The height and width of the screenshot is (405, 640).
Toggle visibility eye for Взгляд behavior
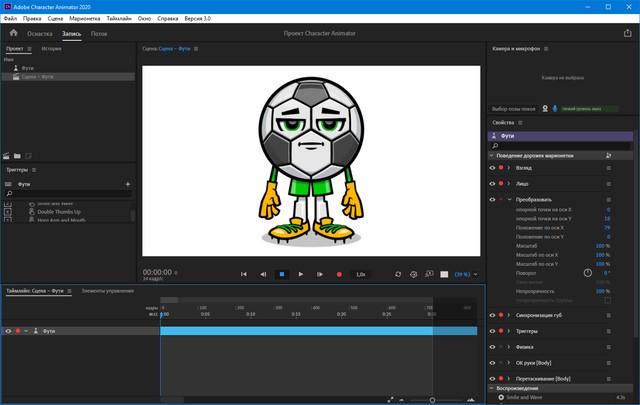492,168
